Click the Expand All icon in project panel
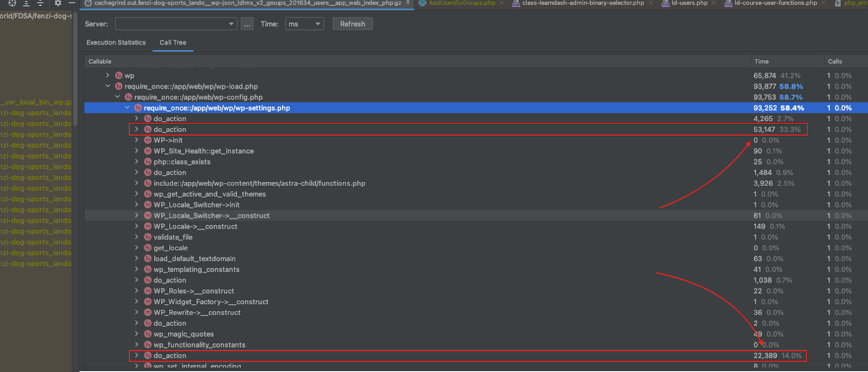The image size is (868, 372). click(26, 3)
